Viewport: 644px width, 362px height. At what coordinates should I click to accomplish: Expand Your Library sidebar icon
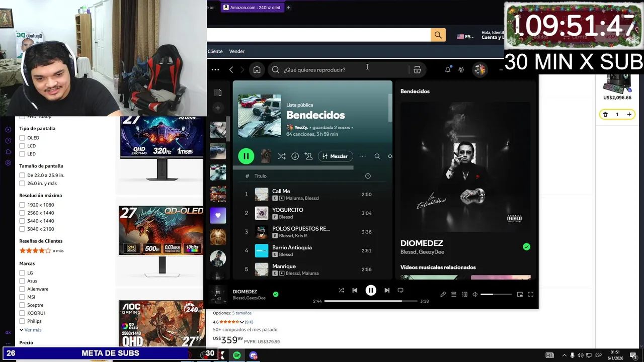point(218,93)
